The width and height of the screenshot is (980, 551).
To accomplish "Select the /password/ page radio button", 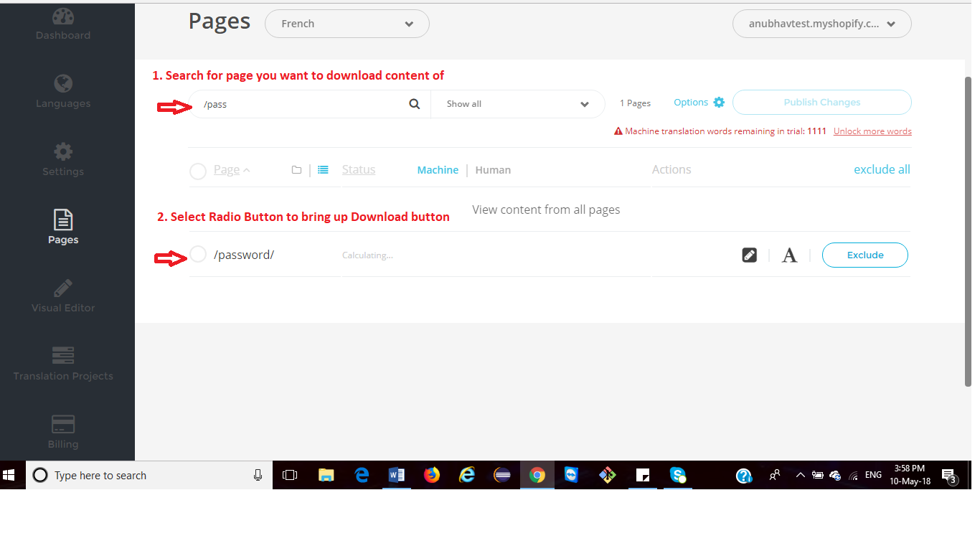I will (198, 254).
